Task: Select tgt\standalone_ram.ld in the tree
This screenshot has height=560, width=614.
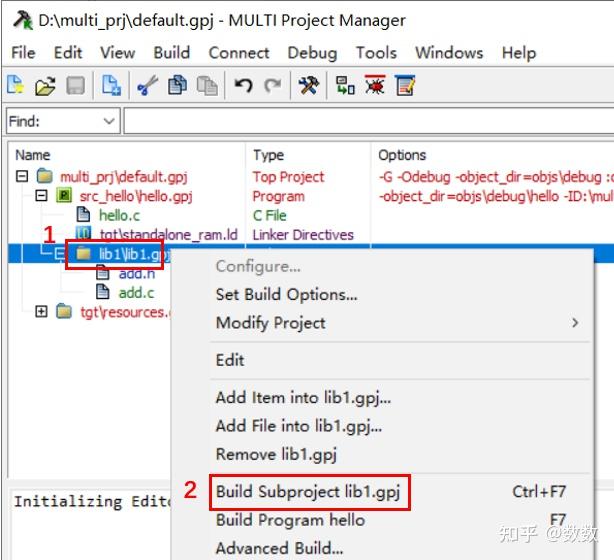Action: pyautogui.click(x=168, y=235)
